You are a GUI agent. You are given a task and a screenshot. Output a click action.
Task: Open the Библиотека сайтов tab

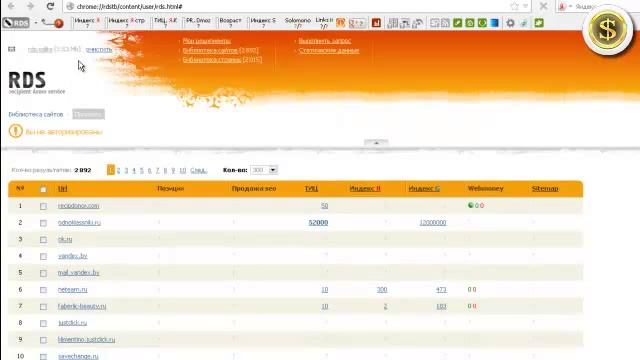coord(36,114)
